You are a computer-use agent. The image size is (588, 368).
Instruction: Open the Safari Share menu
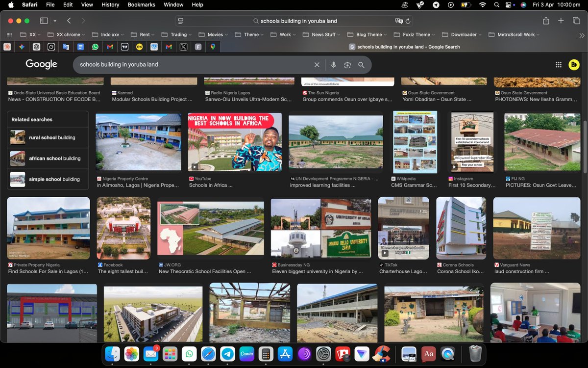click(546, 21)
